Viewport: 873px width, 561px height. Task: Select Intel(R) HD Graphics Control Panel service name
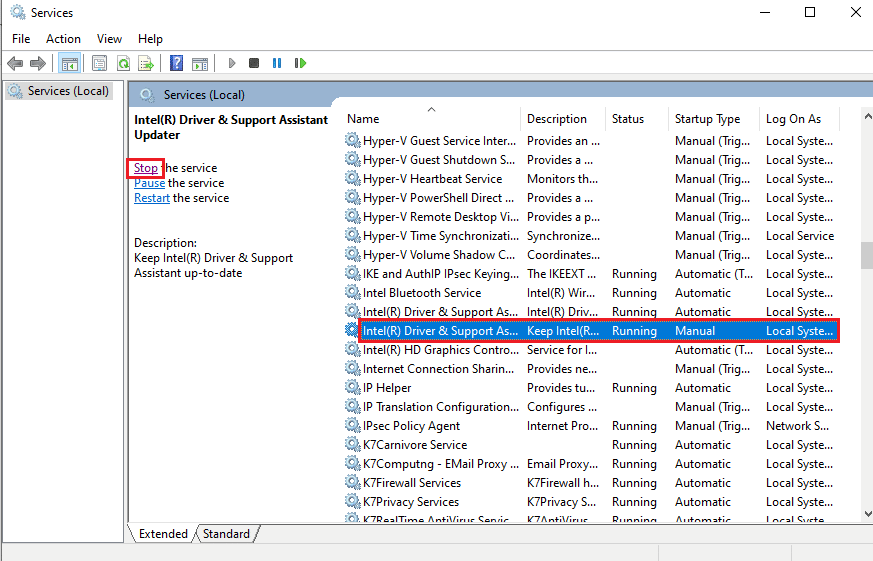(440, 350)
